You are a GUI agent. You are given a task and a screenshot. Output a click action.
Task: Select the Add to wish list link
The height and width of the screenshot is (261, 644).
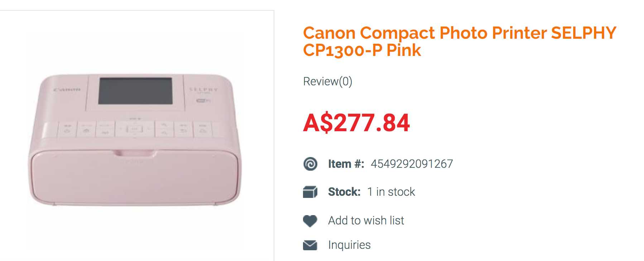click(366, 220)
